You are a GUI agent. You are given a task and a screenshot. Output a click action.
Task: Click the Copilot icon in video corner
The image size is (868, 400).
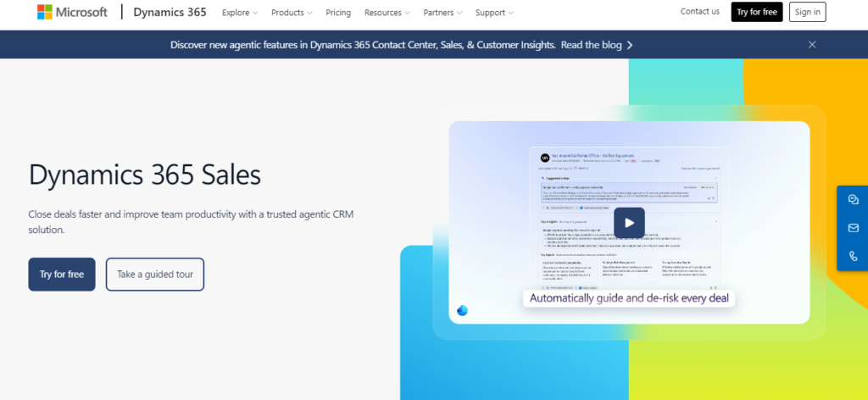(x=462, y=310)
